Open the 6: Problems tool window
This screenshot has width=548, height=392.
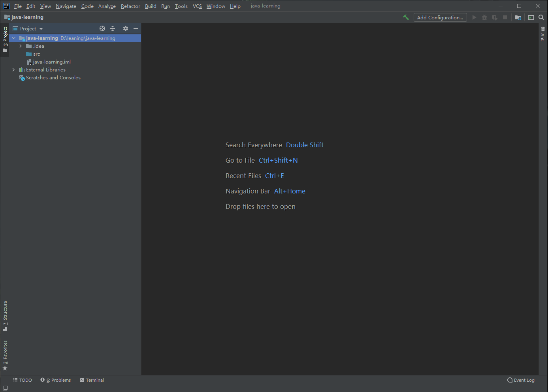pyautogui.click(x=56, y=380)
